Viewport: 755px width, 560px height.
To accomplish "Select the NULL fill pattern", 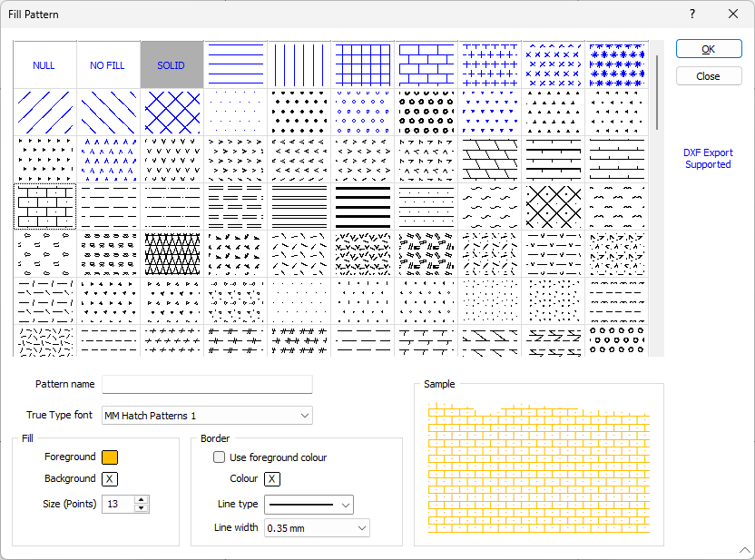I will pyautogui.click(x=44, y=65).
